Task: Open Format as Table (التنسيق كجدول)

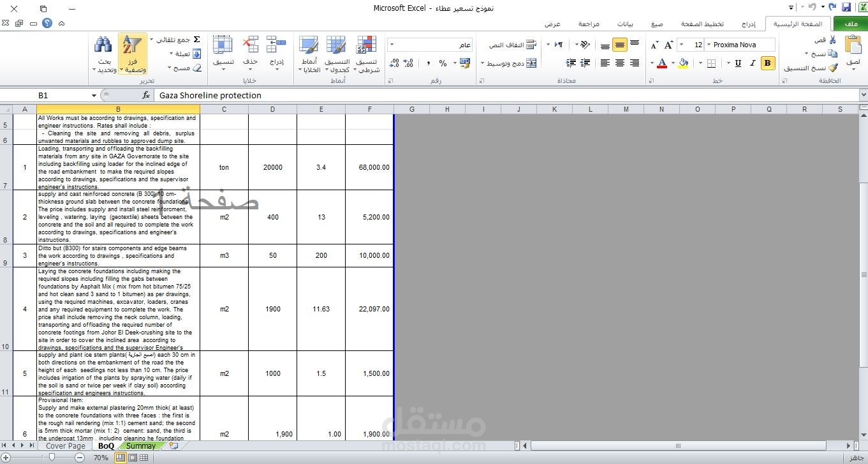Action: (x=336, y=54)
